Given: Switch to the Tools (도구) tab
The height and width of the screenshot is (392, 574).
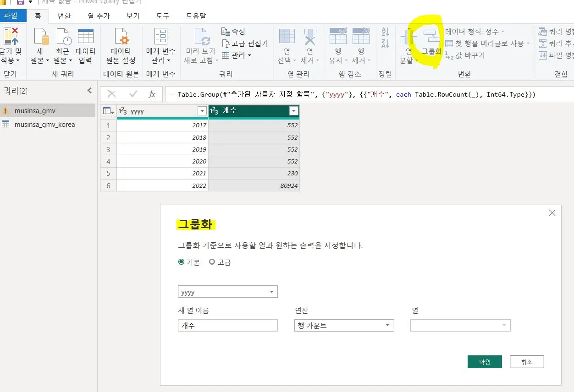Looking at the screenshot, I should click(x=163, y=16).
